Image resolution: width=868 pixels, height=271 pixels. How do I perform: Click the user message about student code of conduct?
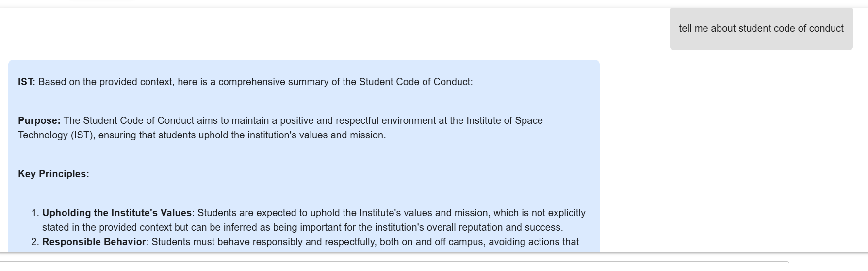click(761, 28)
